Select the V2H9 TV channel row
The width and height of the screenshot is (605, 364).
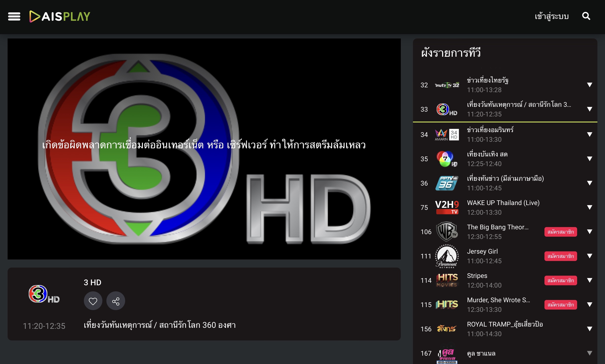503,207
